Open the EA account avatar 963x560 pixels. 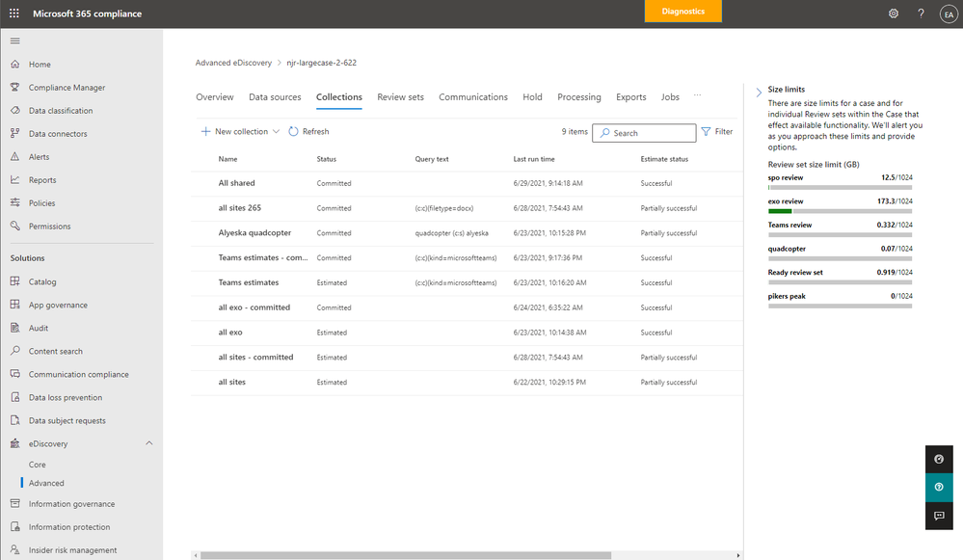pos(949,14)
